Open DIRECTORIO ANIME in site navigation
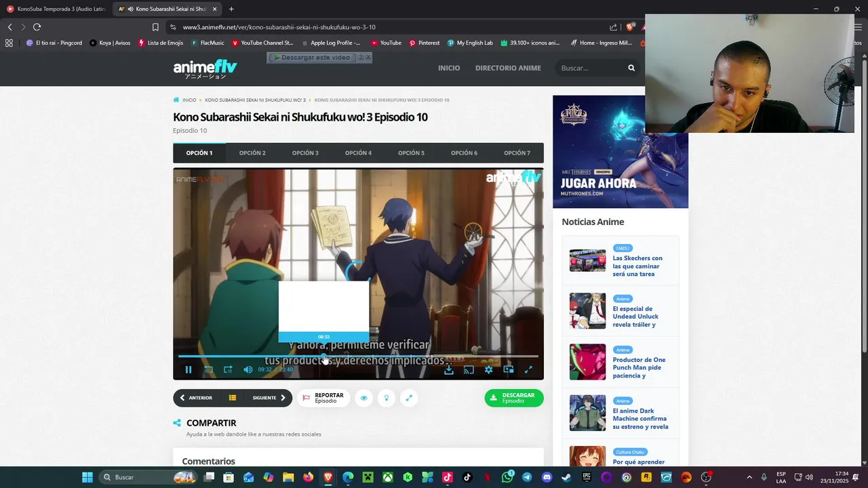Image resolution: width=868 pixels, height=488 pixels. [508, 68]
